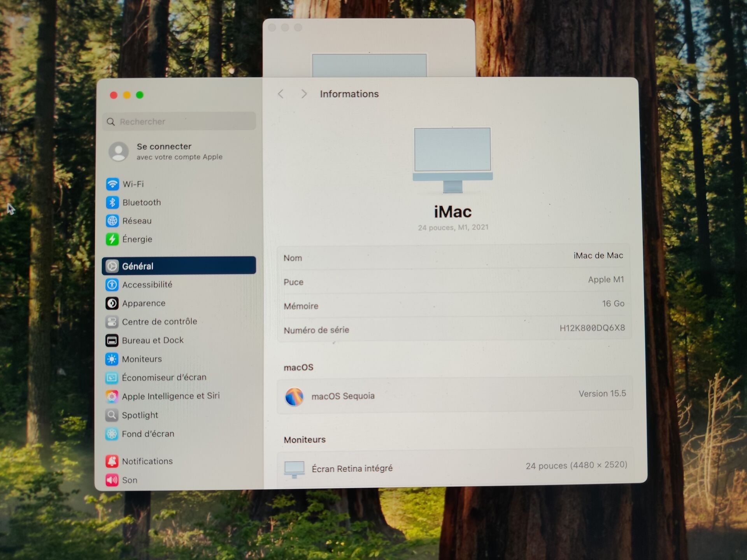This screenshot has height=560, width=747.
Task: Go forward with the right chevron arrow
Action: 304,94
